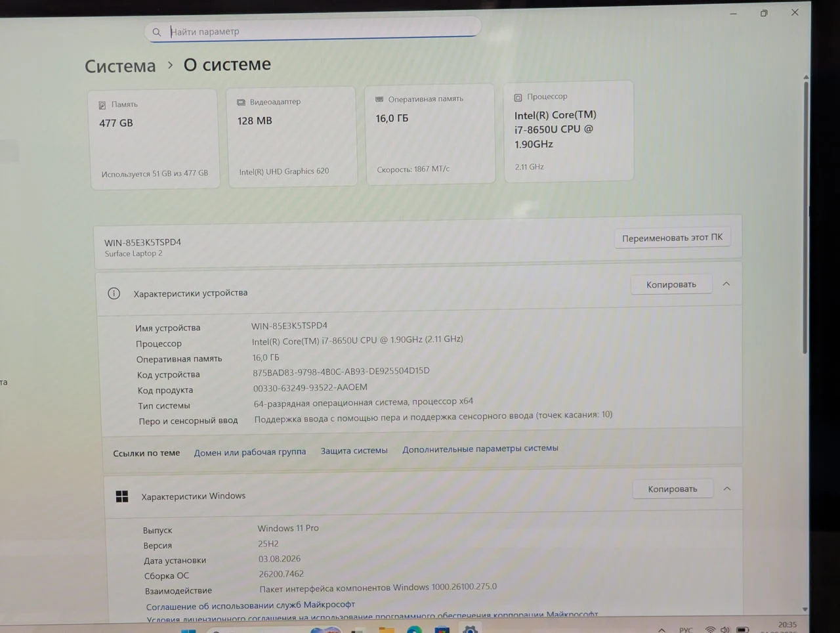Click 'Используется 51 GB из 477 GB' text

[155, 173]
